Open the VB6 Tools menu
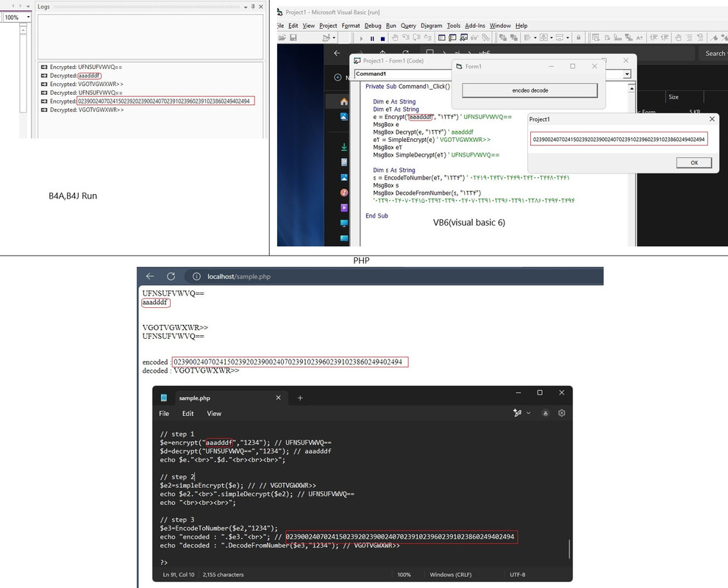This screenshot has height=588, width=728. tap(454, 26)
